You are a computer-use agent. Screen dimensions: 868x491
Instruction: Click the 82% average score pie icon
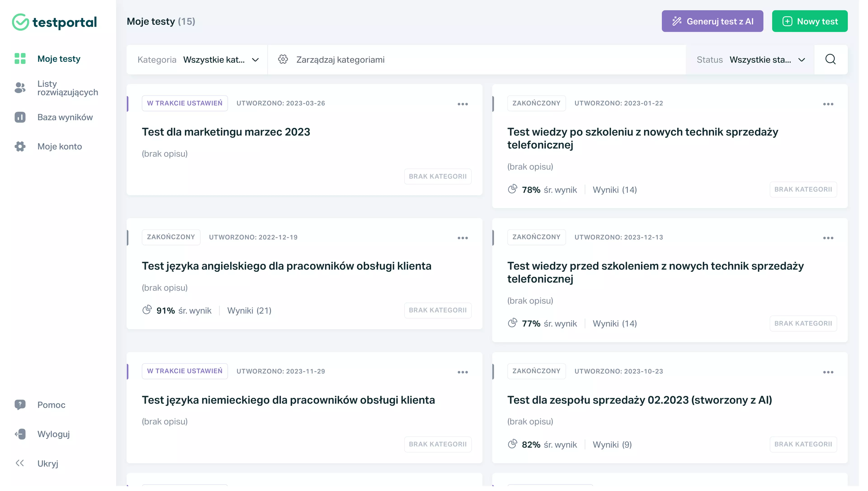pos(512,444)
